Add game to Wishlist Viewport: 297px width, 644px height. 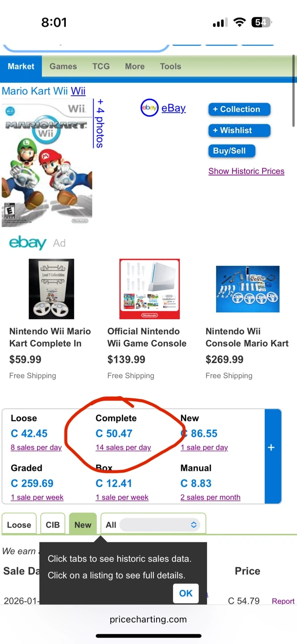[239, 130]
